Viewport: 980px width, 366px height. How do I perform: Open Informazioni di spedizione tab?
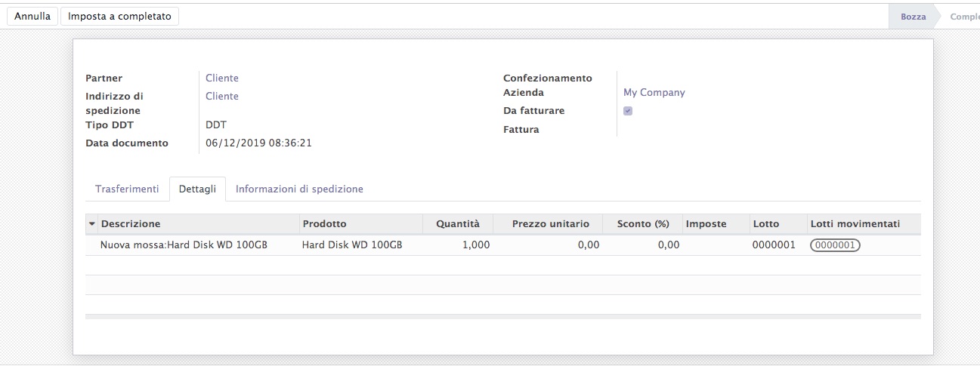299,189
